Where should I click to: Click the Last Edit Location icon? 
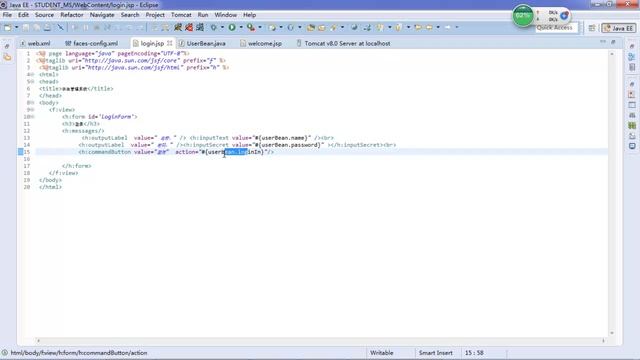click(x=418, y=27)
